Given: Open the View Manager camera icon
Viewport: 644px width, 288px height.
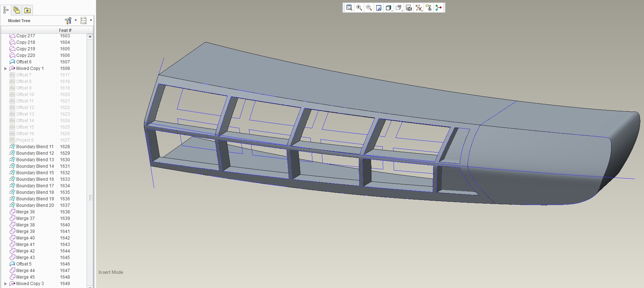Looking at the screenshot, I should [x=409, y=8].
